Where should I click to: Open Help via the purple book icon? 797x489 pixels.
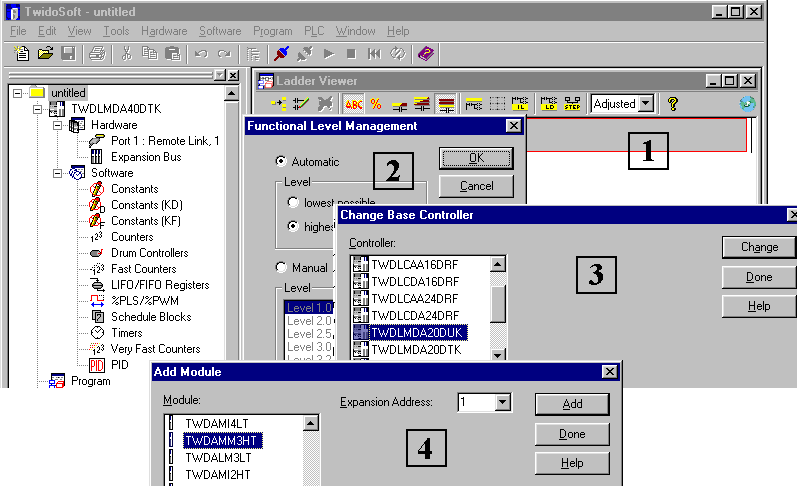click(x=426, y=53)
